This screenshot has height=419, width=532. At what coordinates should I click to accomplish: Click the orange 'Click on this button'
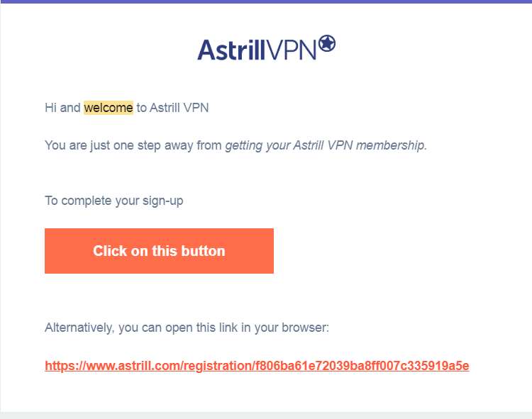click(x=159, y=251)
